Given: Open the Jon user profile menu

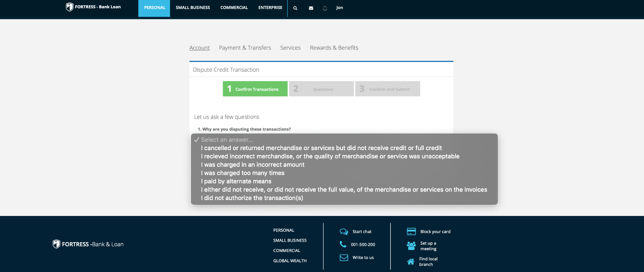Looking at the screenshot, I should tap(340, 8).
